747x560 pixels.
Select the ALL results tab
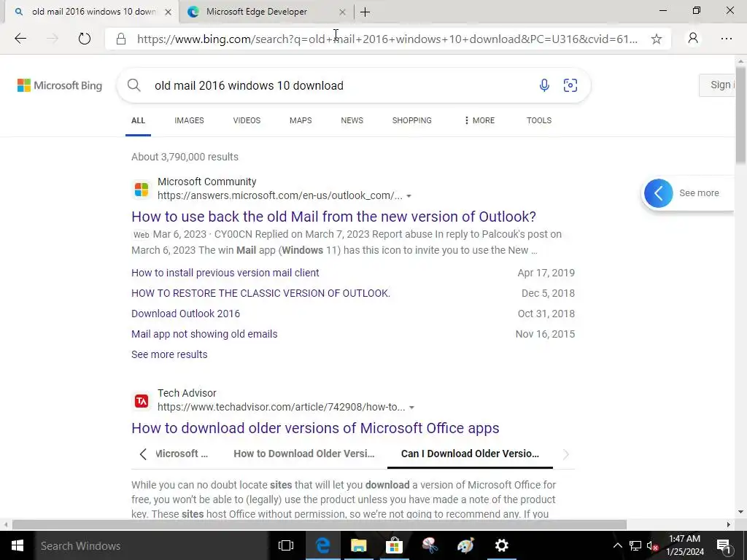(x=138, y=120)
